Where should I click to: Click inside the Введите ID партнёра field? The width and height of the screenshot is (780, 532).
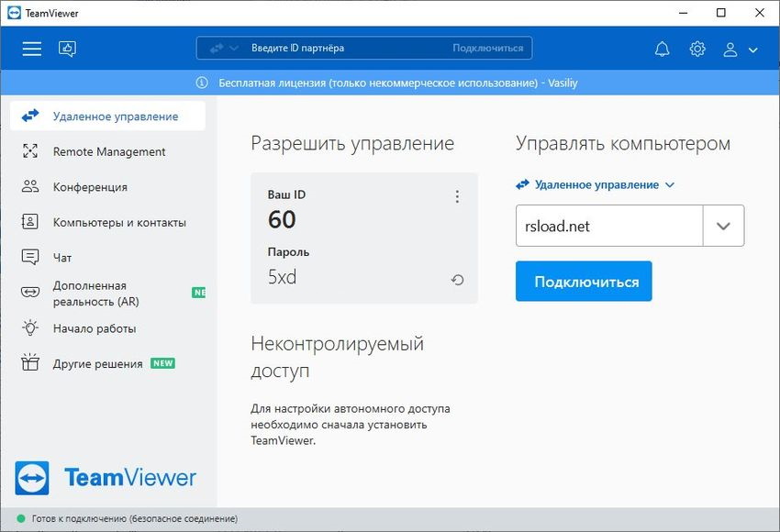pyautogui.click(x=330, y=48)
